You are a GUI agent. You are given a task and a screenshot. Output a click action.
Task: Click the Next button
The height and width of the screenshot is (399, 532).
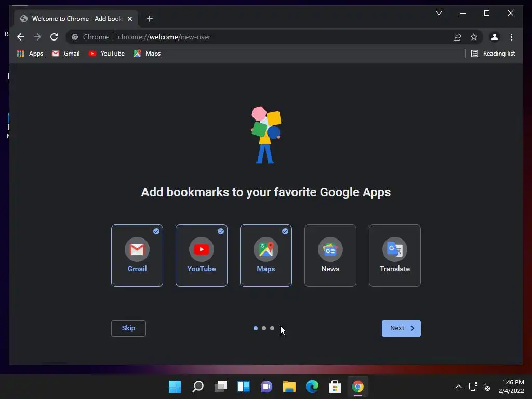pyautogui.click(x=401, y=328)
